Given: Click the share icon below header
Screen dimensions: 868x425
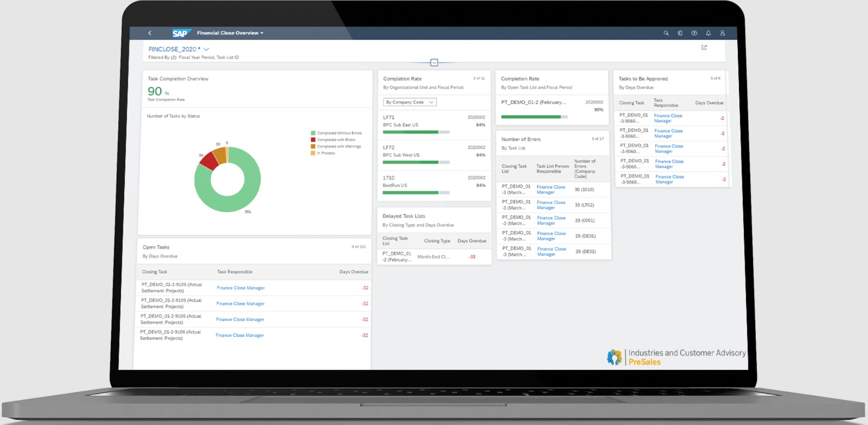Looking at the screenshot, I should [704, 47].
